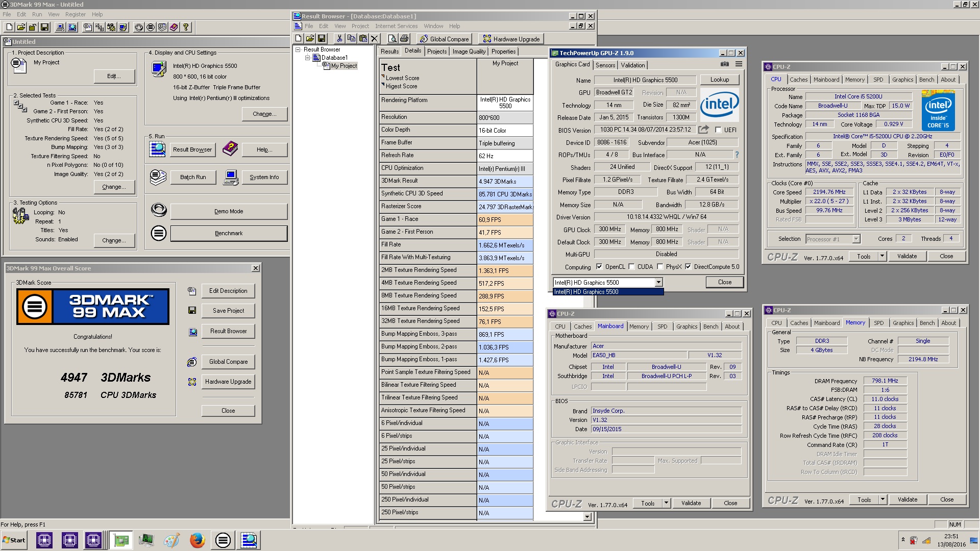Open Result Browser icon in 3DMark toolbar
The image size is (980, 551).
[72, 28]
